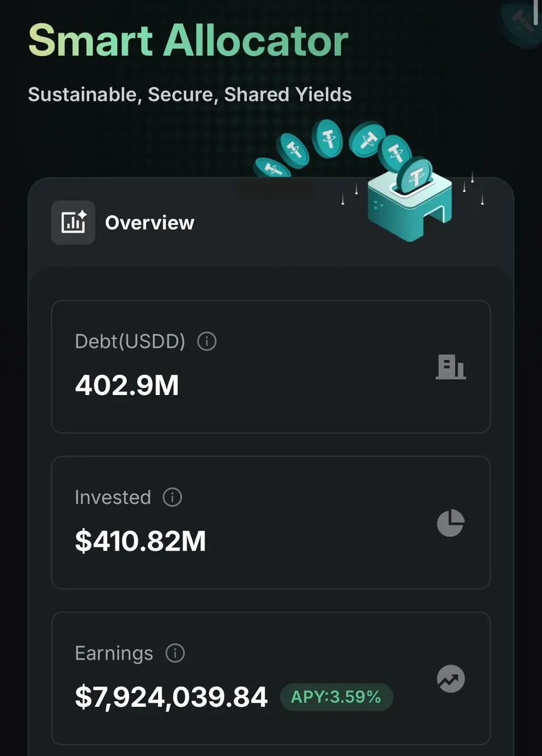Click the trending arrow icon in Earnings card
The width and height of the screenshot is (542, 756).
coord(451,679)
